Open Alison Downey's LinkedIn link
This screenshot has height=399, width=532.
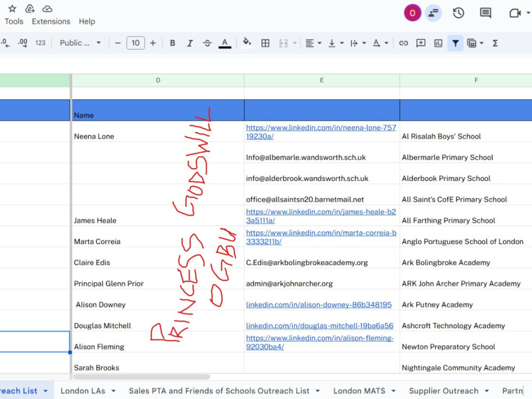point(319,305)
